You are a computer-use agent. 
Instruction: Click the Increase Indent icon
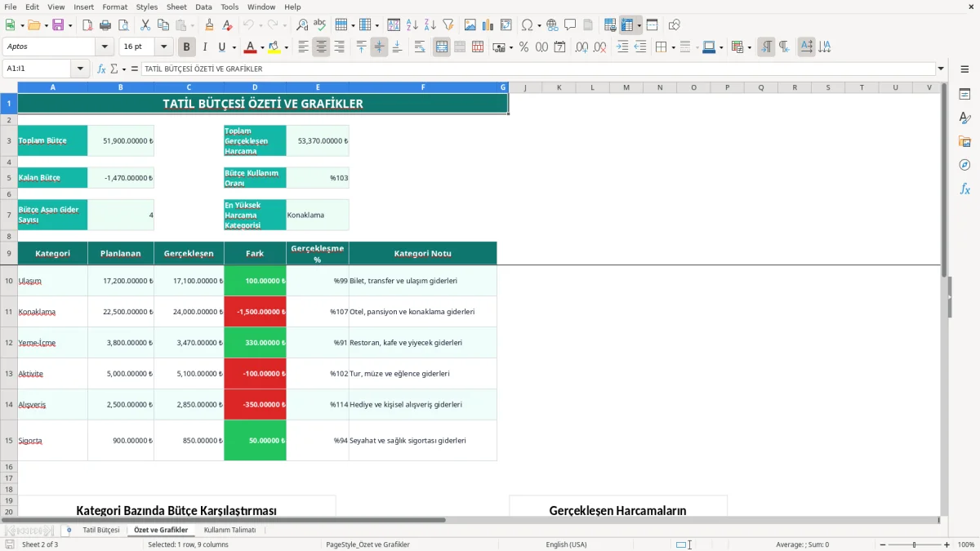(x=622, y=47)
